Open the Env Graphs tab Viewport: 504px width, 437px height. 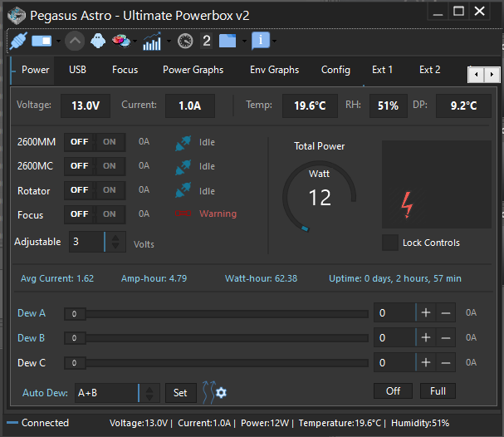275,70
